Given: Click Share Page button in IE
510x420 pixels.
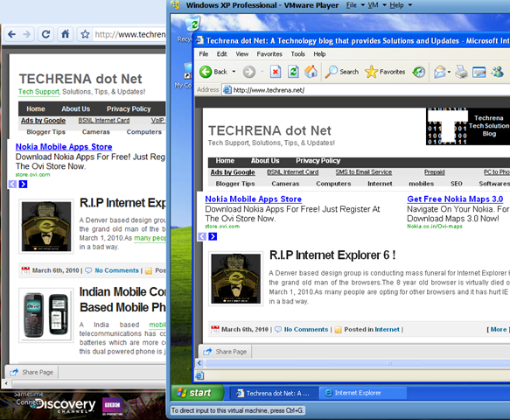Looking at the screenshot, I should pyautogui.click(x=225, y=352).
